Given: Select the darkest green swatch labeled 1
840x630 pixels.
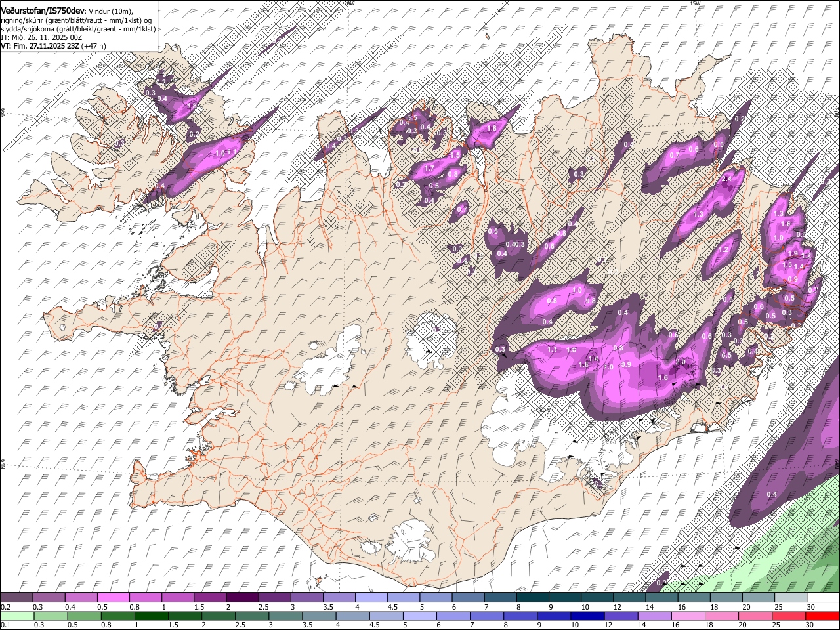Looking at the screenshot, I should 151,616.
